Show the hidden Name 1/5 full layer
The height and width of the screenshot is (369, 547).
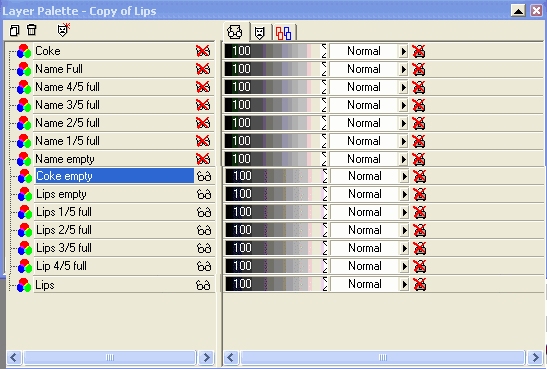tap(203, 141)
